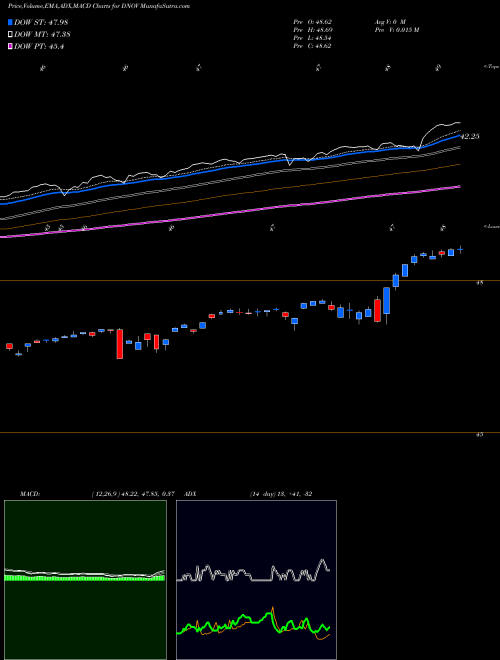Click the 'Avg V: 0 M' volume text
Screen dimensions: 500x660
(x=390, y=21)
